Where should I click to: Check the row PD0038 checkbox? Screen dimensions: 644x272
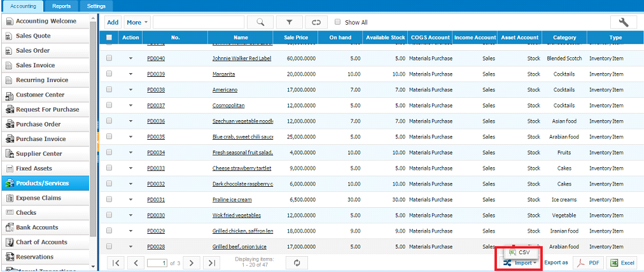coord(109,90)
